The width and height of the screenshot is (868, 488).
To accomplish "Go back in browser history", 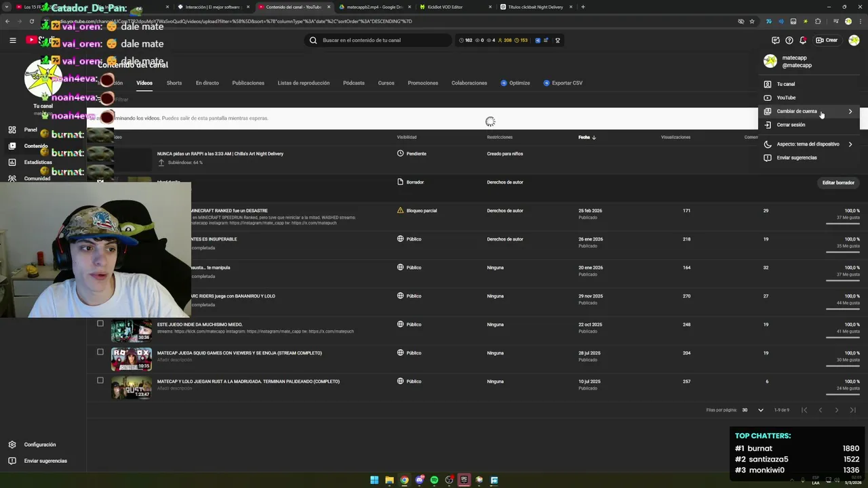I will pyautogui.click(x=7, y=21).
